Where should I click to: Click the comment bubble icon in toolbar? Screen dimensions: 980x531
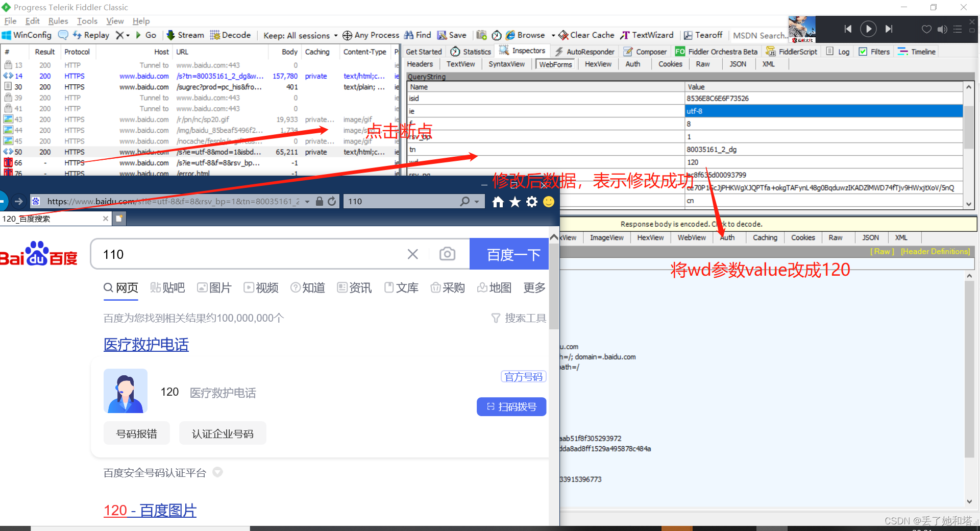(63, 35)
